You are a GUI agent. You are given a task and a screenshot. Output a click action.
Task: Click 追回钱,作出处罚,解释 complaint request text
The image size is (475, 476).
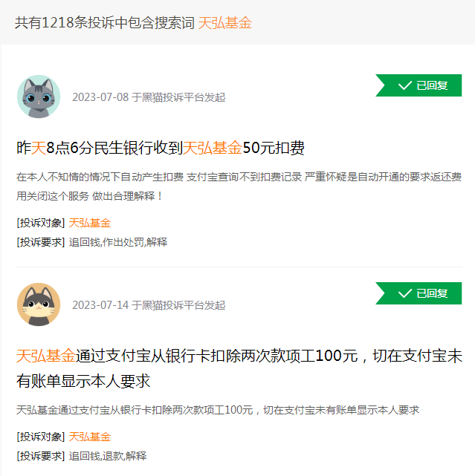118,242
